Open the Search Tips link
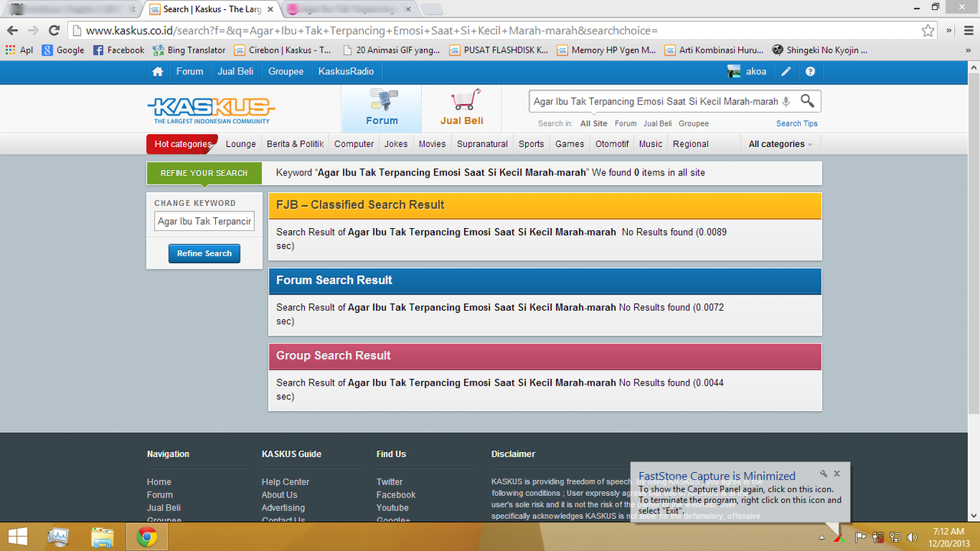980x551 pixels. (x=797, y=123)
